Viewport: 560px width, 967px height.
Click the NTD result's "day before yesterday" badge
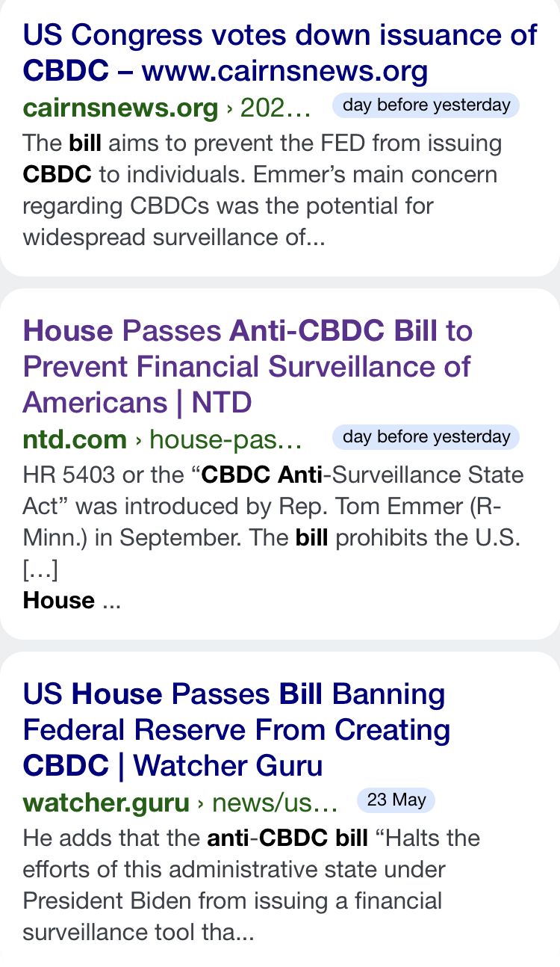[426, 437]
